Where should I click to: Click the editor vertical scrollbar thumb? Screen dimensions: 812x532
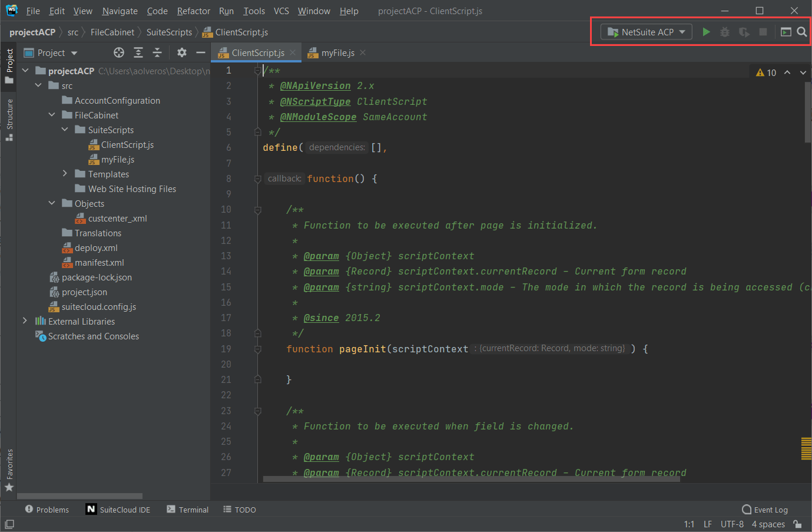click(x=807, y=112)
